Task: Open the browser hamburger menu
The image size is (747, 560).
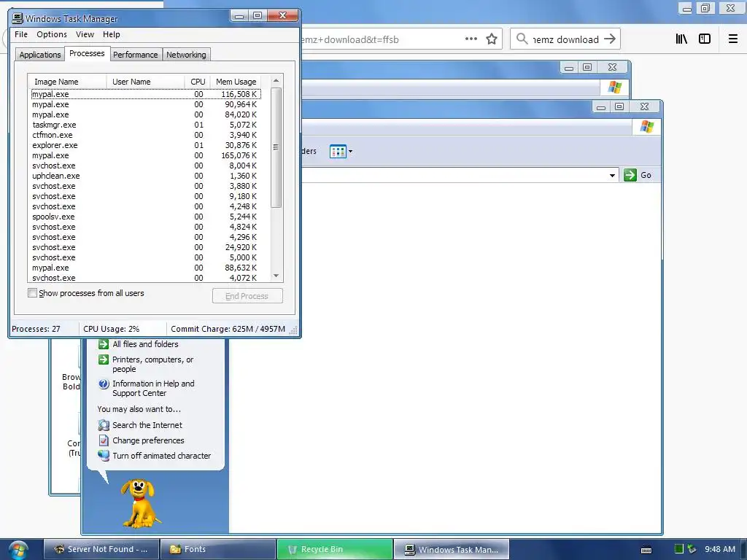Action: coord(733,39)
